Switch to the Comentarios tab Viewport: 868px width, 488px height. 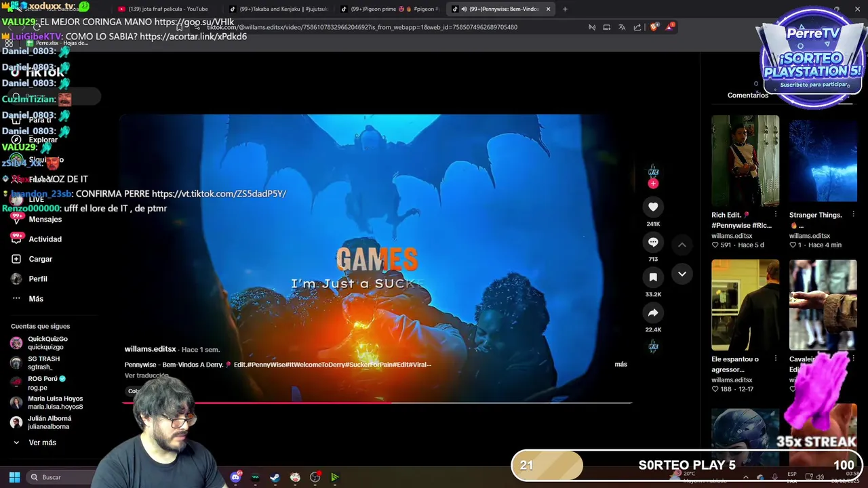coord(748,95)
